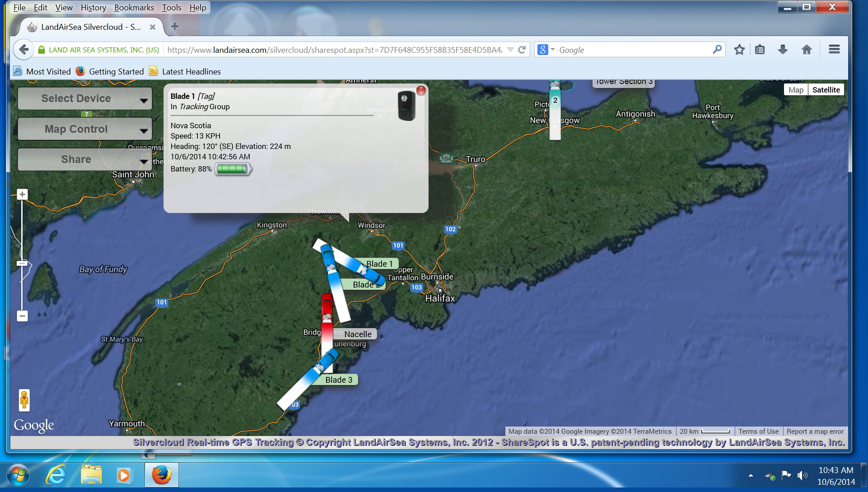Click the tracker device image in popup

coord(406,105)
